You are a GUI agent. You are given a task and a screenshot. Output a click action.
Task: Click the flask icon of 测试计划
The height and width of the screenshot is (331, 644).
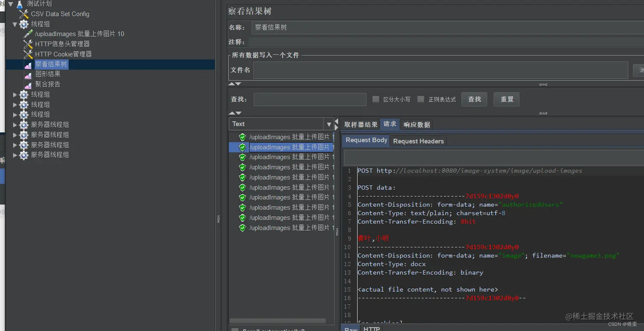tap(20, 4)
